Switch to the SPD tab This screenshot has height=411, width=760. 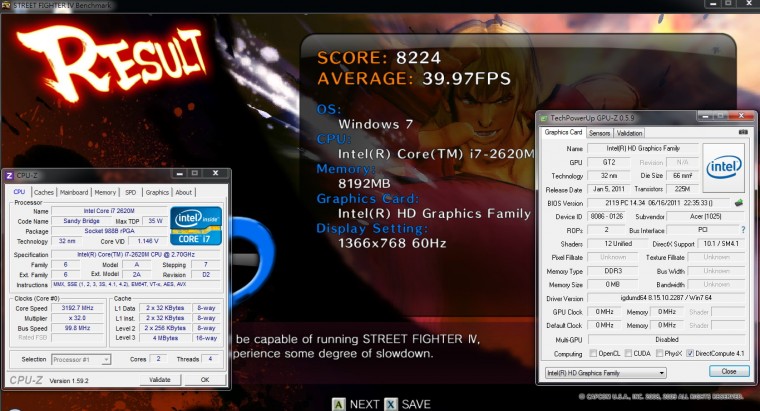point(130,192)
